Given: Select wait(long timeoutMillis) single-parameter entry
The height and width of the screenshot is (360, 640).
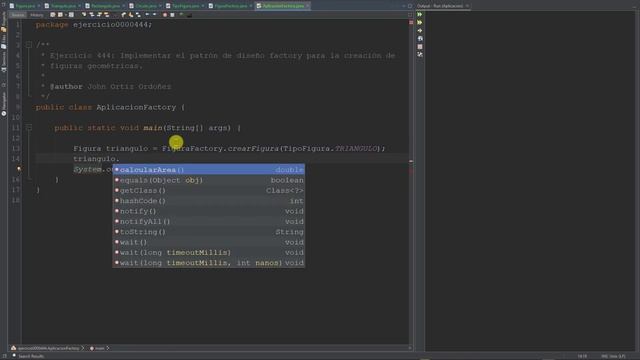Looking at the screenshot, I should pos(209,252).
